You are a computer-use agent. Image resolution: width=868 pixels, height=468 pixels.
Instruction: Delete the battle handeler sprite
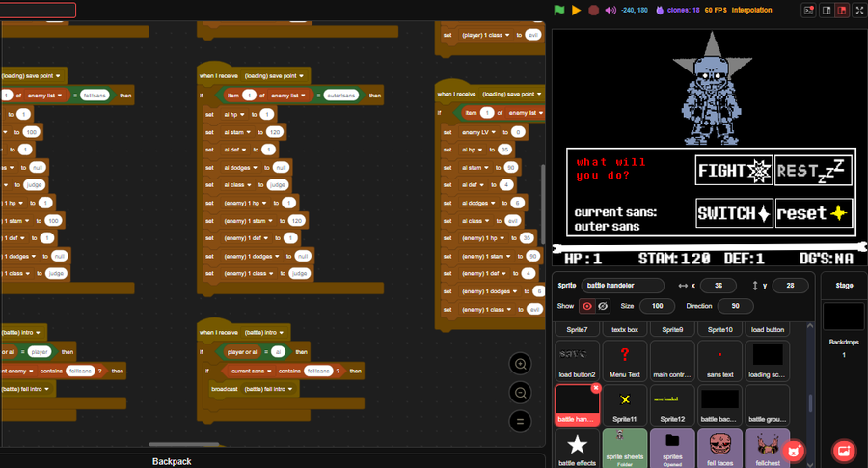tap(596, 388)
